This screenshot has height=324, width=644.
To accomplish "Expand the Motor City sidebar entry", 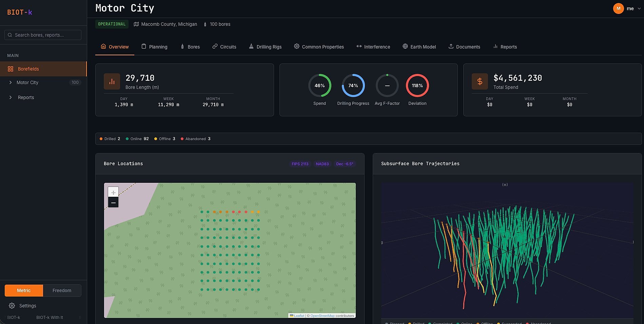I will pyautogui.click(x=11, y=82).
